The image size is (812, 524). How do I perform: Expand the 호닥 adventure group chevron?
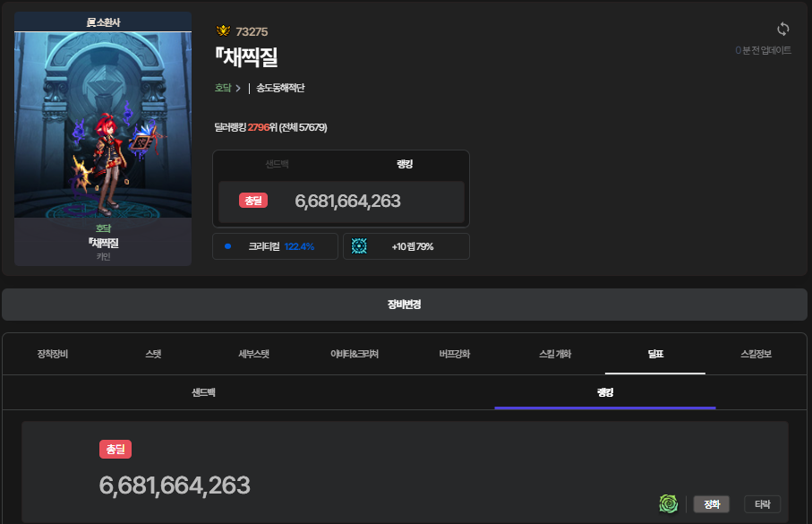pos(238,88)
